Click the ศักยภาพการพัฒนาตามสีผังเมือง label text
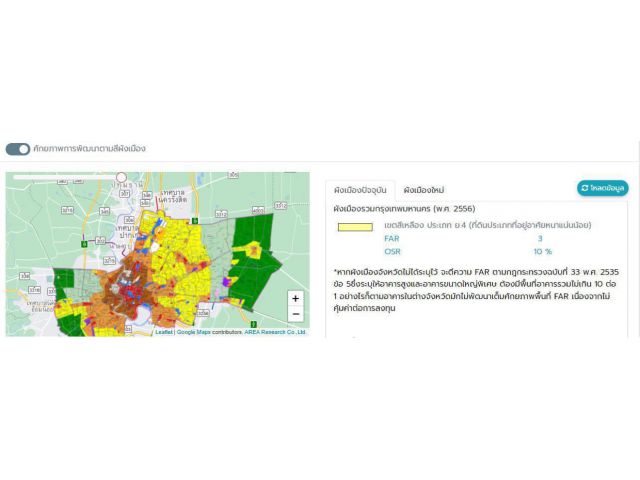Image resolution: width=640 pixels, height=480 pixels. point(89,149)
